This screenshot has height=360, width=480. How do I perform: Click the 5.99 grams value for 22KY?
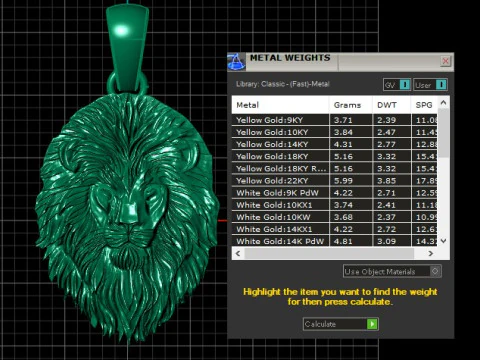343,181
